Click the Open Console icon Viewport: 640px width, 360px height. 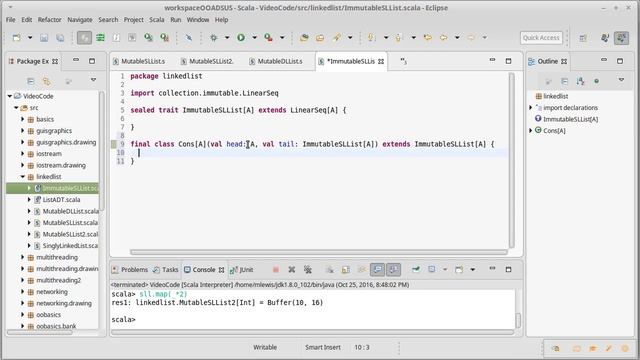(459, 269)
